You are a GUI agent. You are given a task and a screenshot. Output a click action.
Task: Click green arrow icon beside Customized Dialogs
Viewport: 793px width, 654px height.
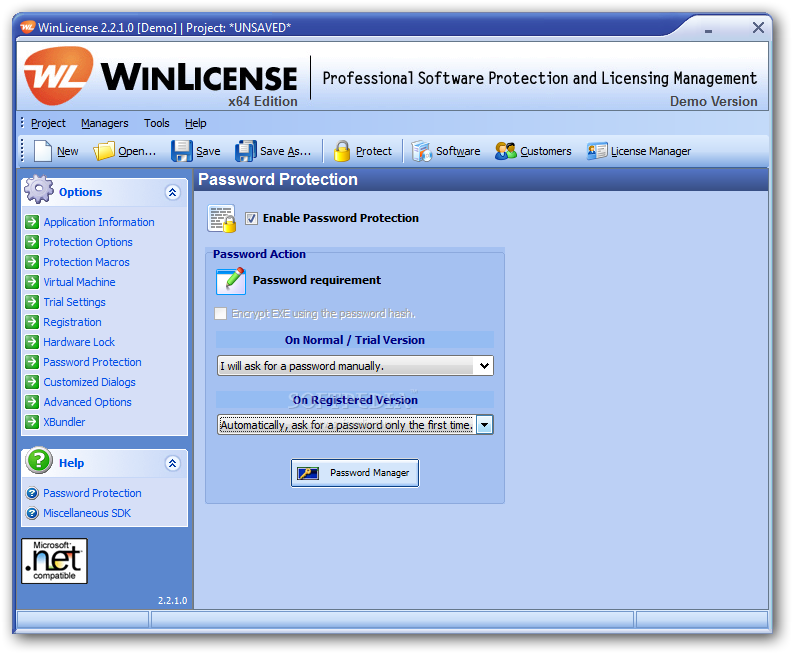coord(32,381)
